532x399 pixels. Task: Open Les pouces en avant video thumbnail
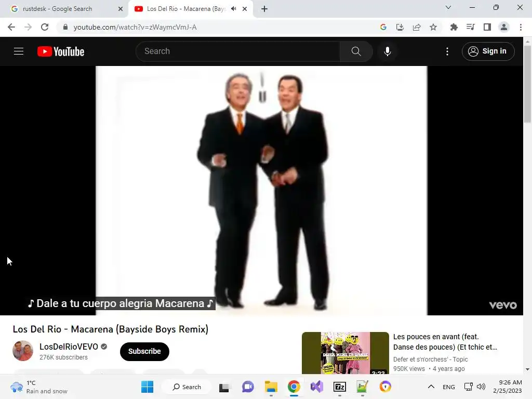(345, 353)
